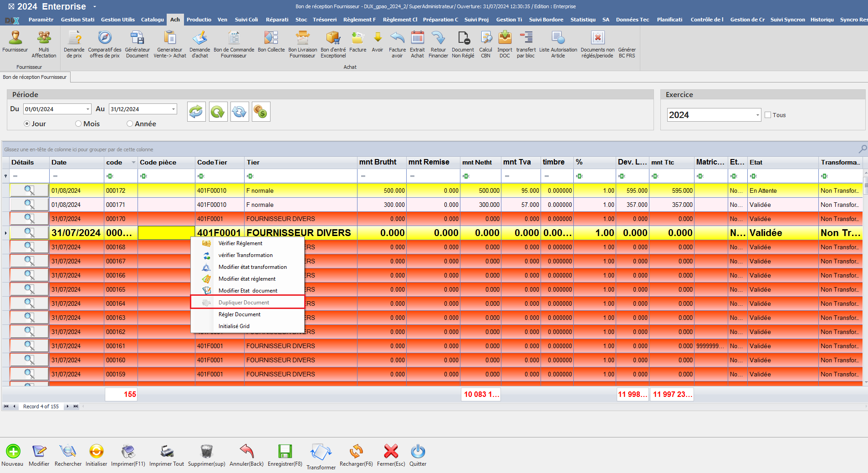The width and height of the screenshot is (868, 473).
Task: Open Bon d'entré Exceptionnel
Action: pos(333,44)
